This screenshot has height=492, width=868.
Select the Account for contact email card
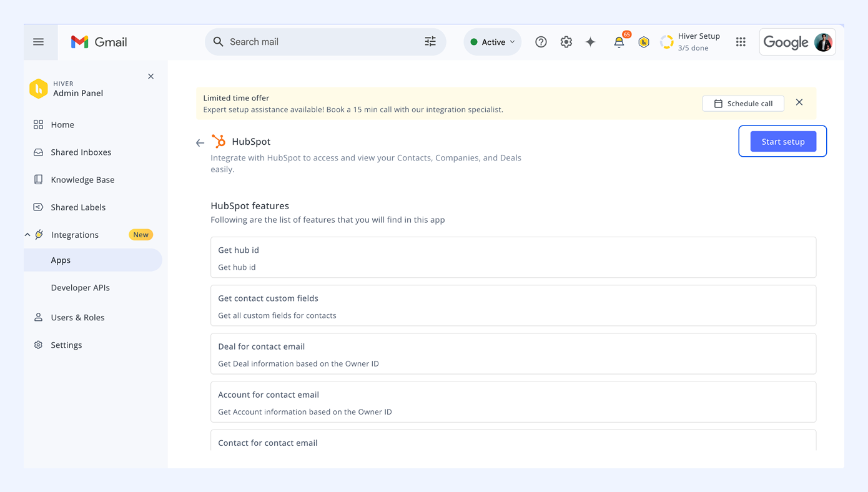[x=513, y=401]
